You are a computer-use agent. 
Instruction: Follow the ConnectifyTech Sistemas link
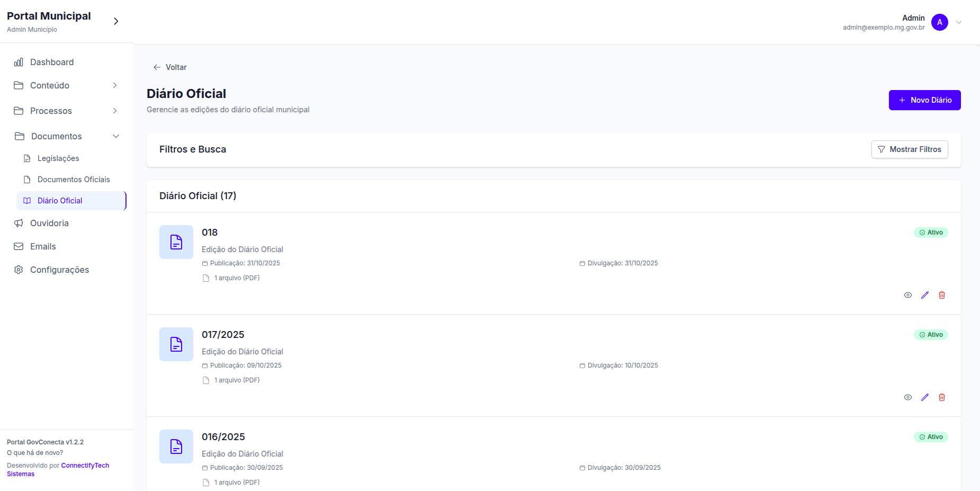pyautogui.click(x=85, y=466)
